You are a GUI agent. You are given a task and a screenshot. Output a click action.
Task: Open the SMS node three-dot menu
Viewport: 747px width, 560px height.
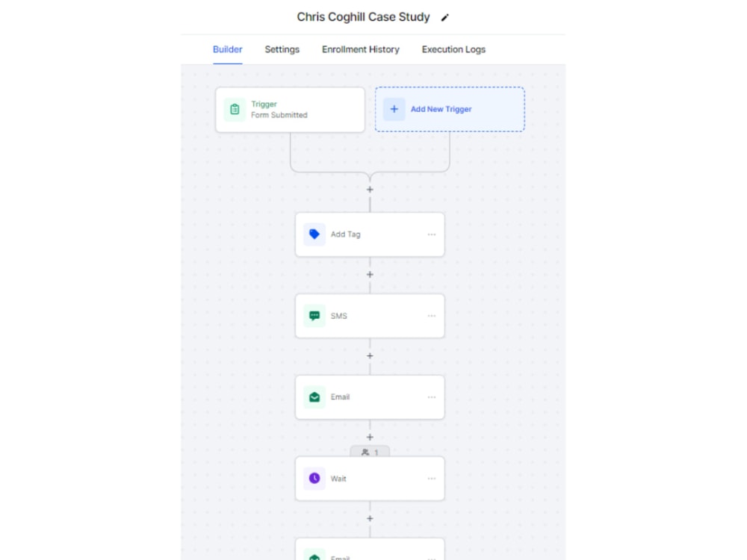pos(431,315)
